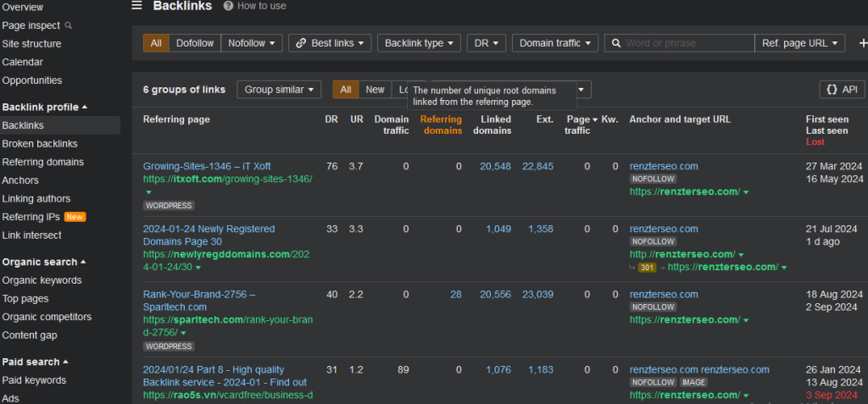Switch to New backlinks toggle
Screen dimensions: 868x404
coord(375,89)
